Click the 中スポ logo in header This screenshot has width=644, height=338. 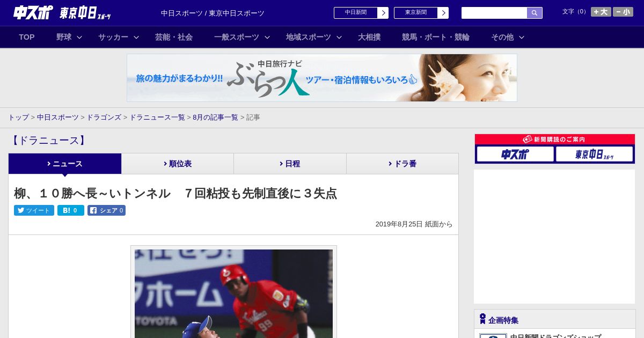pos(33,13)
